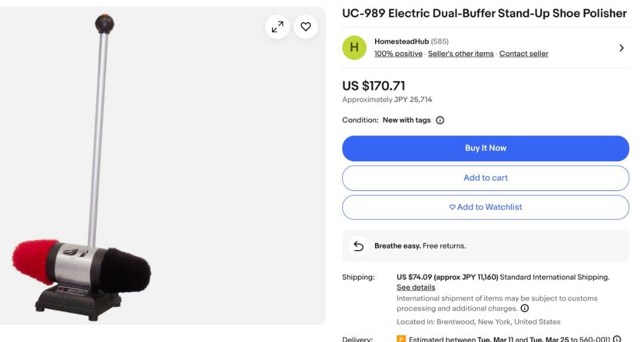Click the free returns arrow icon
Screen dimensions: 644x342
(x=358, y=246)
